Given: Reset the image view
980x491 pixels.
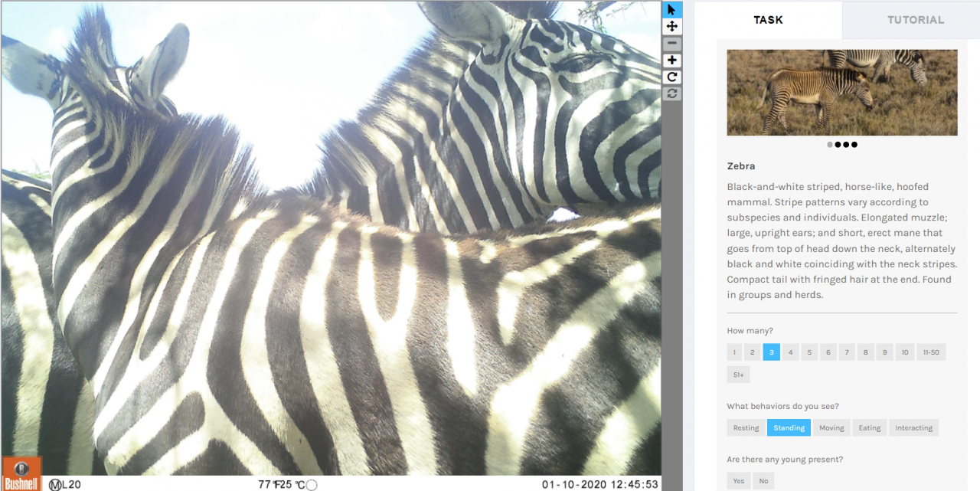Looking at the screenshot, I should coord(671,93).
